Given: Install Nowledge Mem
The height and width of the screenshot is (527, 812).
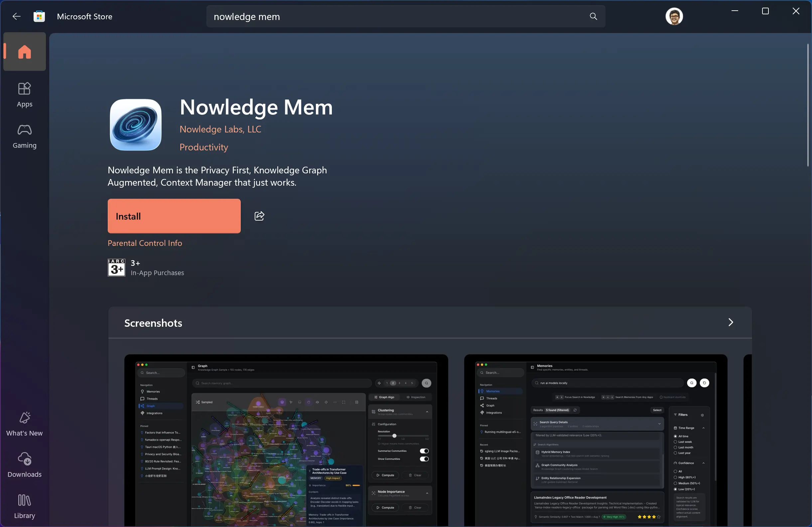Looking at the screenshot, I should [x=174, y=216].
